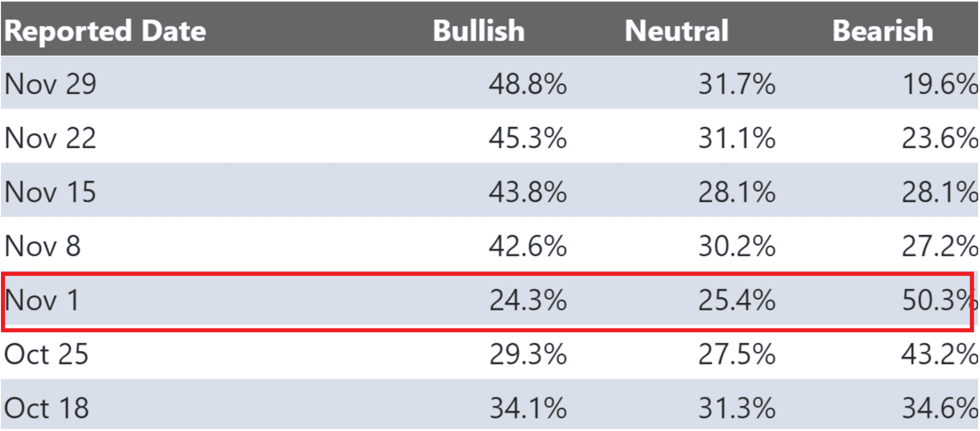980x431 pixels.
Task: Click the Bearish column header
Action: coord(883,31)
